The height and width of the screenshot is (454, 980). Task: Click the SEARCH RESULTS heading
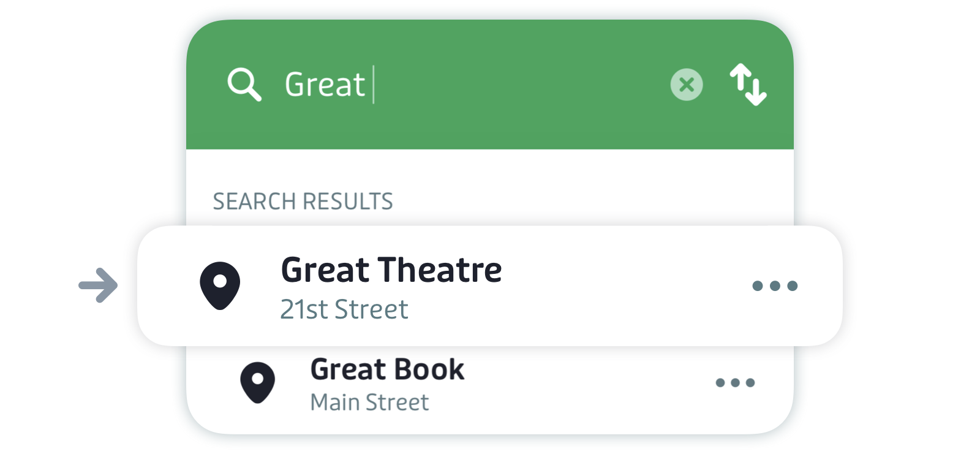303,202
